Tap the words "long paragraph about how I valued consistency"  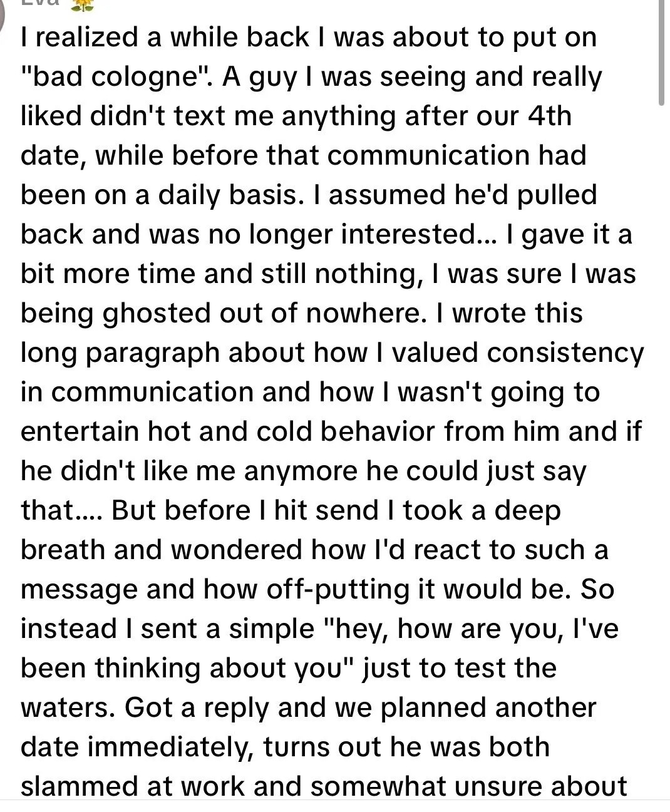click(332, 352)
